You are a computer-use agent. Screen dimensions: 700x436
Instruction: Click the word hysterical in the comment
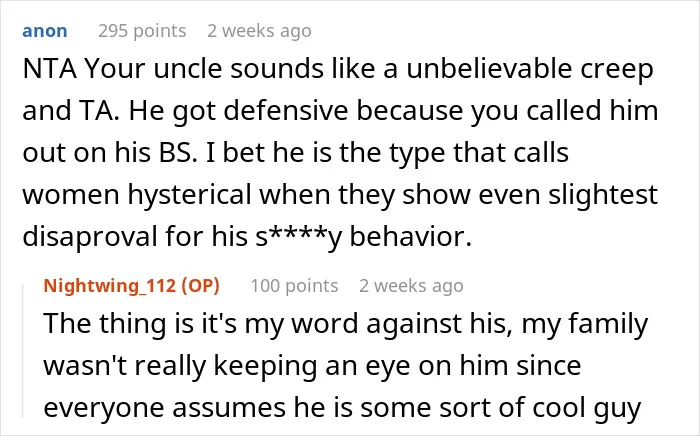click(x=190, y=195)
